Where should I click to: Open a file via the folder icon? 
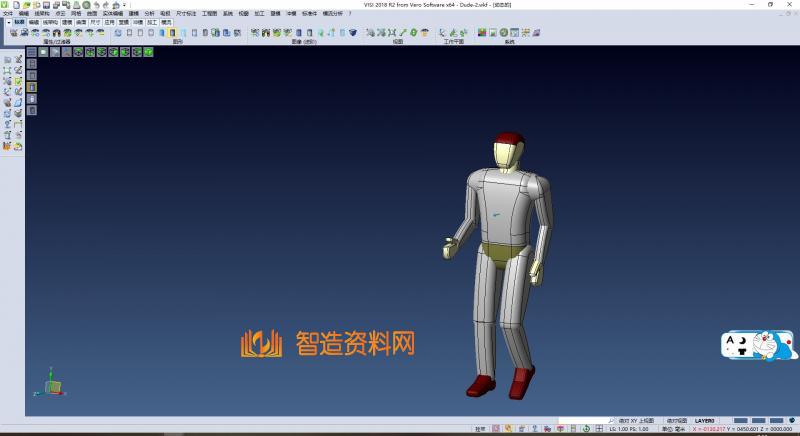(x=27, y=5)
